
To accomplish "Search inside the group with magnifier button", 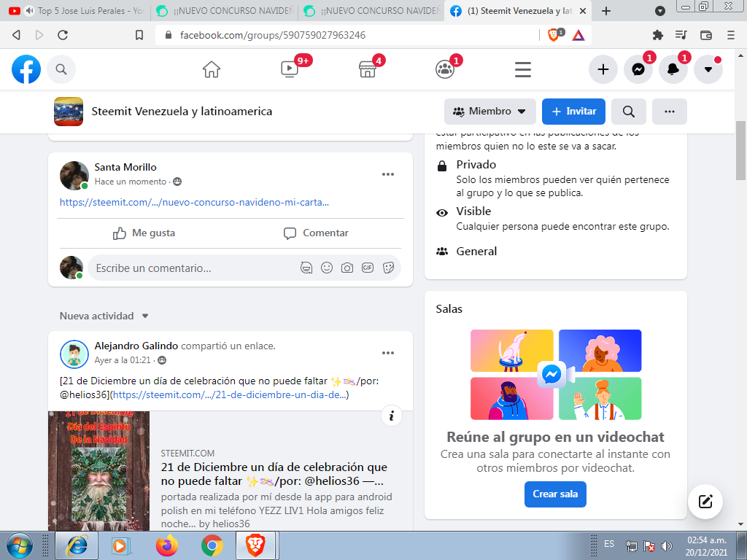I will 629,112.
